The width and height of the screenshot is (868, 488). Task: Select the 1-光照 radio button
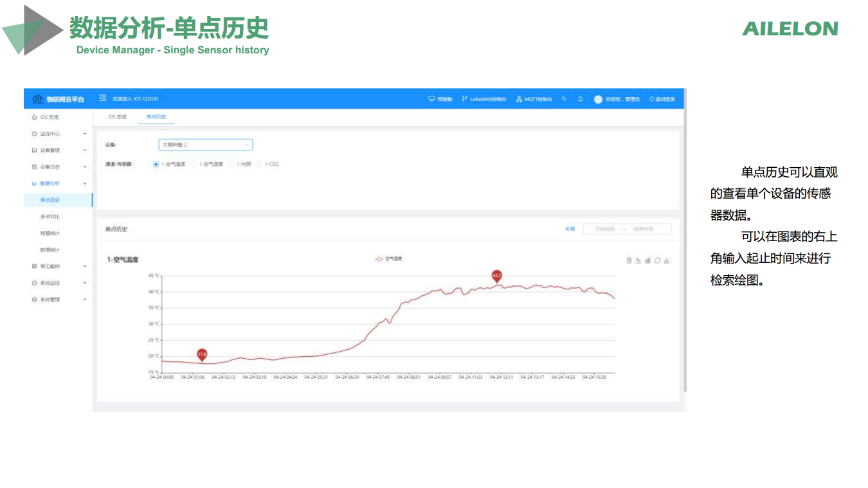[231, 165]
